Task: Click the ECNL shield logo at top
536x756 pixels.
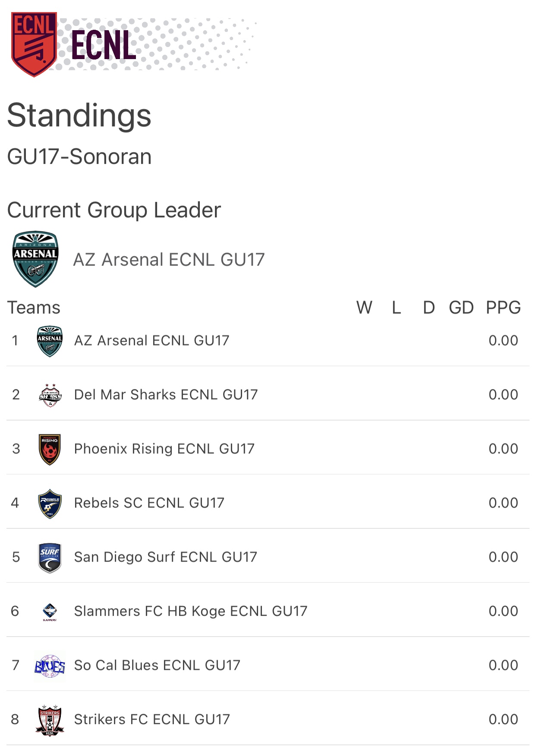Action: 34,44
